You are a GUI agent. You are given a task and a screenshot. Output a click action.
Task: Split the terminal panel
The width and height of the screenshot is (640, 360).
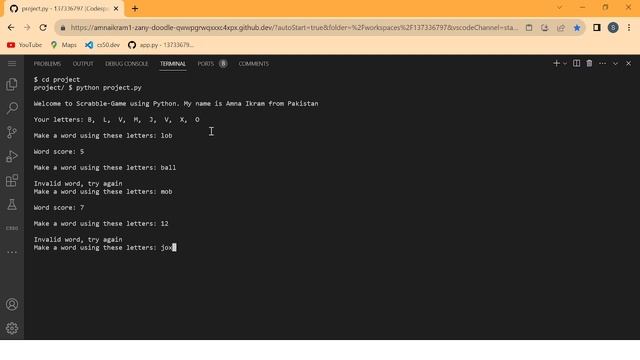tap(576, 63)
